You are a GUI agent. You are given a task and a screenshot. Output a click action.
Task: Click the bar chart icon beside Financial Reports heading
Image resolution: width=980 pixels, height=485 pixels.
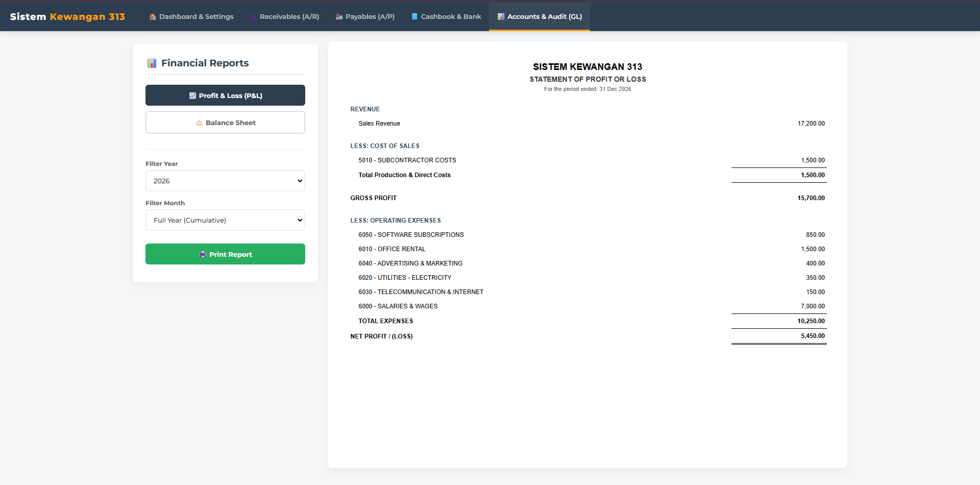click(x=152, y=63)
